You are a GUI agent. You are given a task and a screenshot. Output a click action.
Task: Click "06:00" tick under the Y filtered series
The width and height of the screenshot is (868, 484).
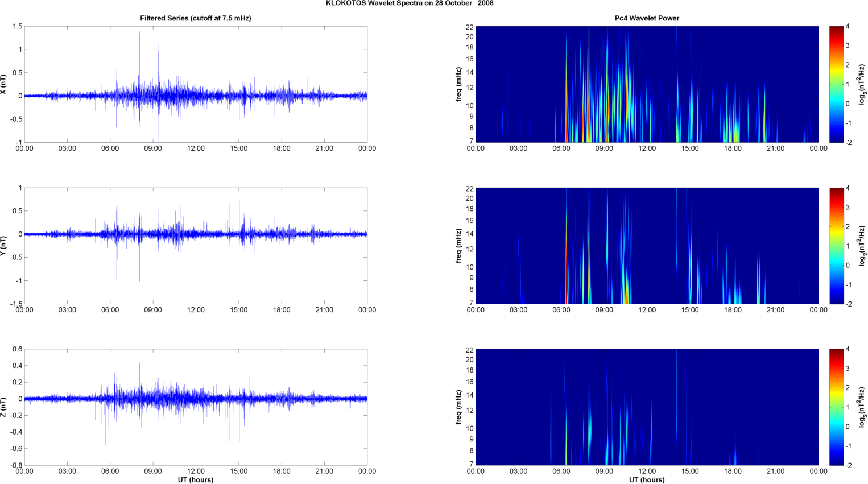pyautogui.click(x=110, y=310)
